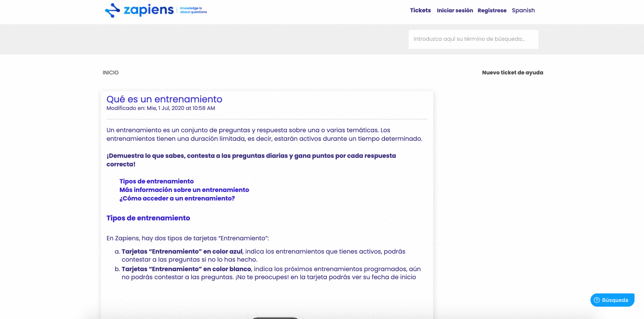The width and height of the screenshot is (644, 319).
Task: Open ¿Cómo acceder a un entrenamiento? link
Action: coord(177,198)
